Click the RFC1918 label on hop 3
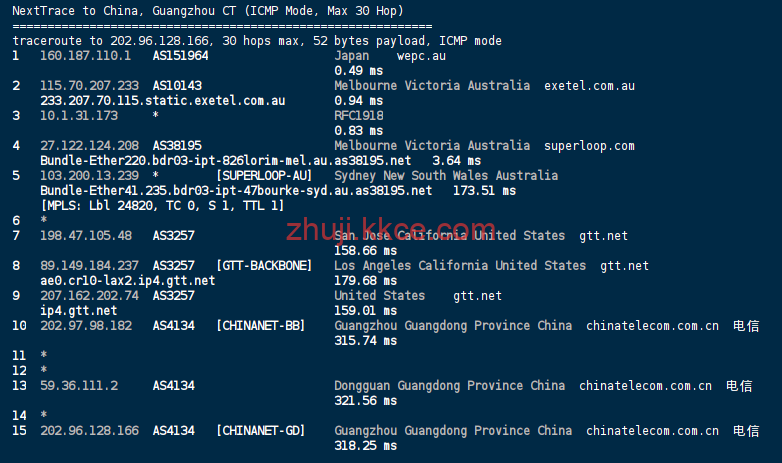782x463 pixels. [x=359, y=116]
